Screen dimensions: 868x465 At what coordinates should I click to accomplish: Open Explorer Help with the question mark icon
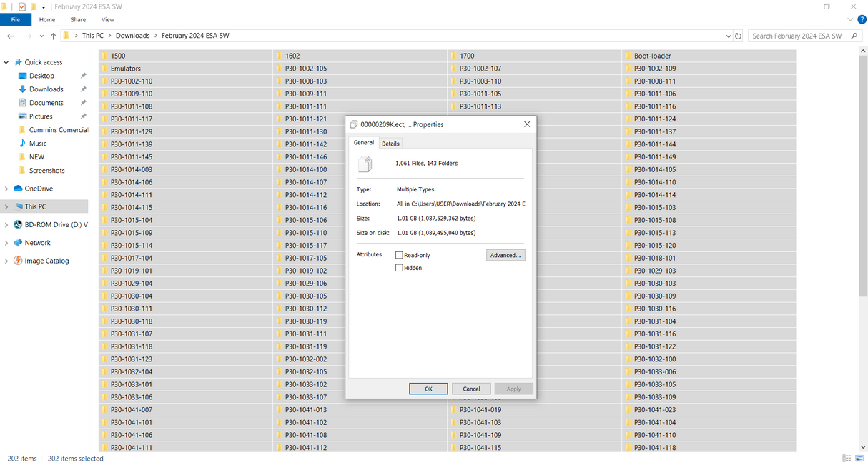point(862,19)
